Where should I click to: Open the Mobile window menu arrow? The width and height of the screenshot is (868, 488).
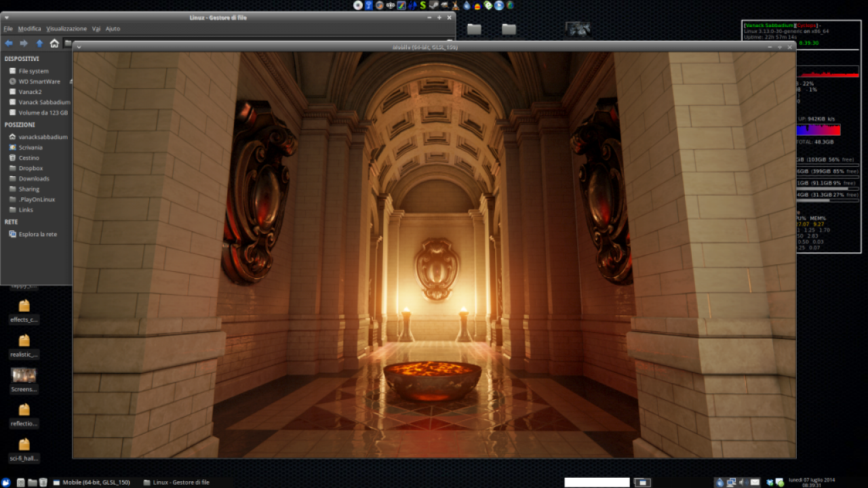(x=79, y=47)
